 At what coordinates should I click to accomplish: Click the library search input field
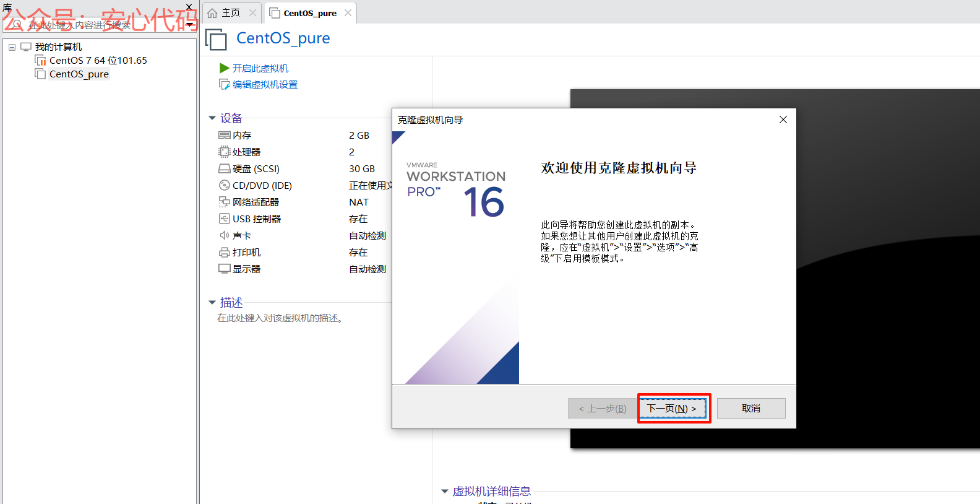coord(99,25)
